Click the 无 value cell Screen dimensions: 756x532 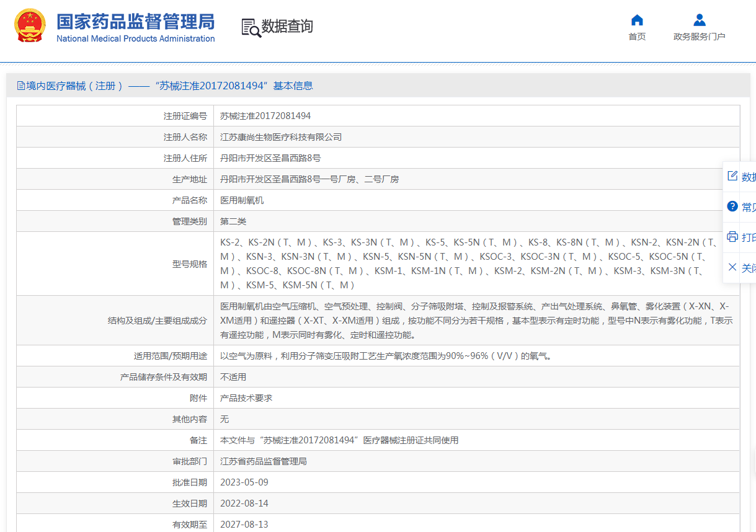coord(477,419)
